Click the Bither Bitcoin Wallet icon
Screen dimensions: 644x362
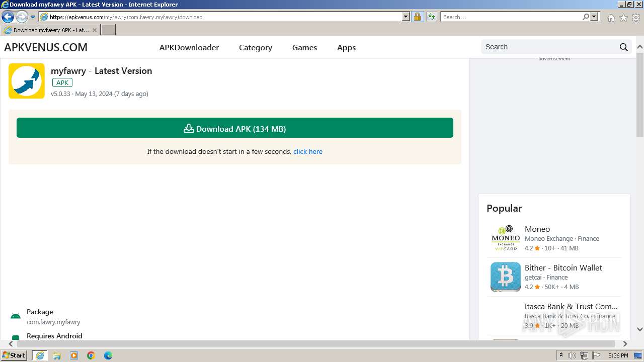(x=506, y=277)
